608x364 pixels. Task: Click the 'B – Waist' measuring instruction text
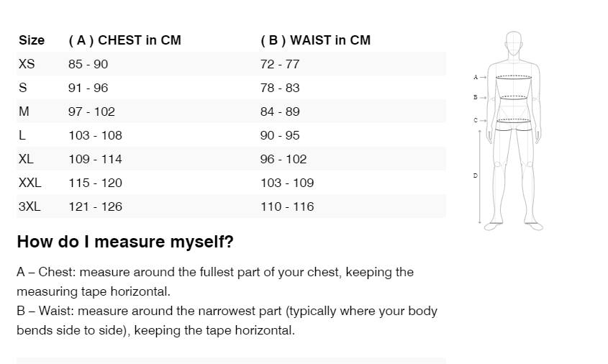pyautogui.click(x=227, y=321)
